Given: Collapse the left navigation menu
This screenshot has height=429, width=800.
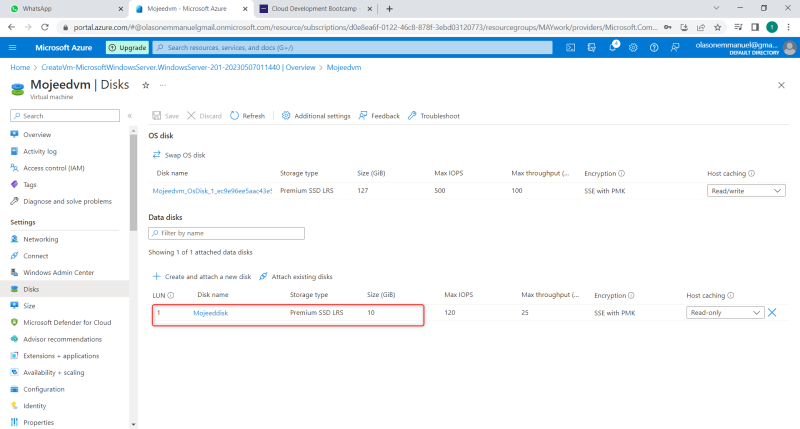Looking at the screenshot, I should click(x=130, y=116).
